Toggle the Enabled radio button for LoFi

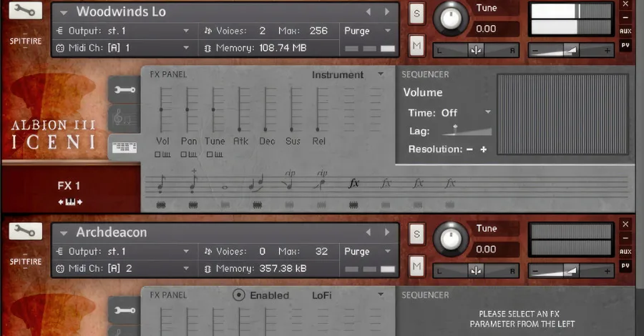pyautogui.click(x=238, y=295)
